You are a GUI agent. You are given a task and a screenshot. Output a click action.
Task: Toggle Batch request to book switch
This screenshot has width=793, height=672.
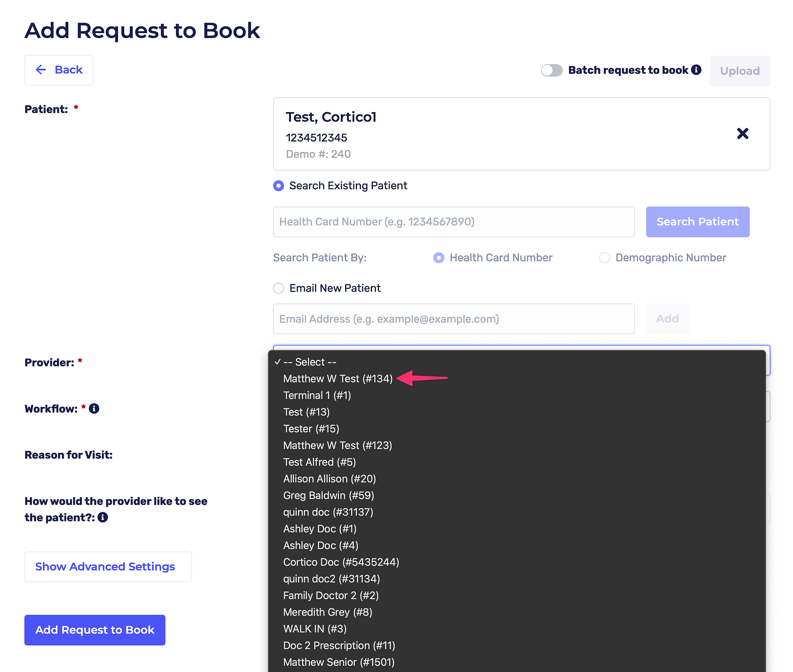[551, 70]
